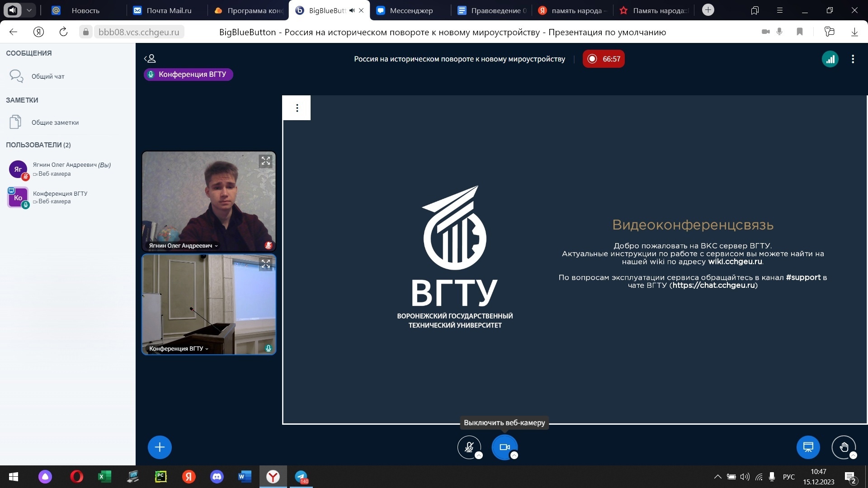868x488 pixels.
Task: Open browser menu hamburger icon
Action: coord(779,10)
